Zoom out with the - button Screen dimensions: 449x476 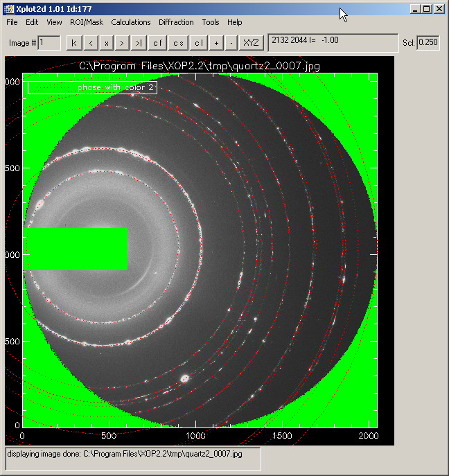(231, 43)
